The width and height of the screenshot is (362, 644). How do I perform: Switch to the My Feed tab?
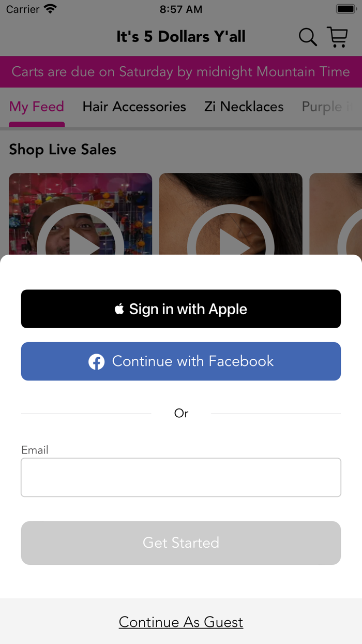click(x=37, y=107)
